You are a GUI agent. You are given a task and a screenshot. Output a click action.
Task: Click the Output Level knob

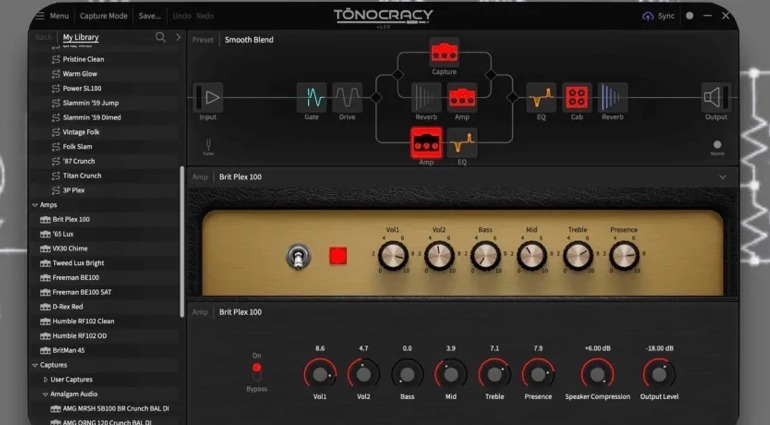point(659,374)
